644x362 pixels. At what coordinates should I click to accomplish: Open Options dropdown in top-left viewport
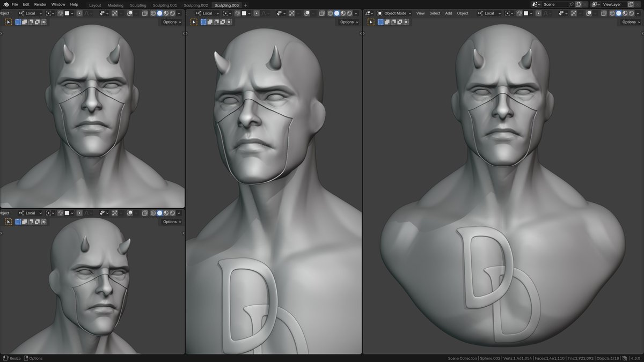[x=172, y=22]
